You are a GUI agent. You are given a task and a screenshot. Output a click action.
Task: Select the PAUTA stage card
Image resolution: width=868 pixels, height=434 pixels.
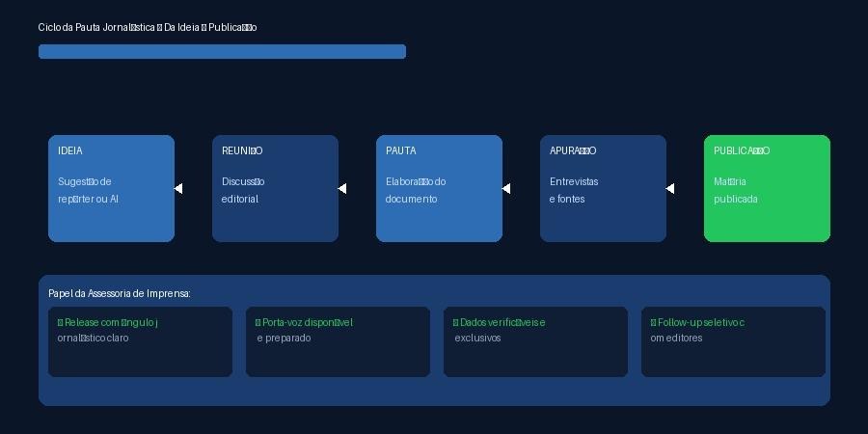pos(439,188)
